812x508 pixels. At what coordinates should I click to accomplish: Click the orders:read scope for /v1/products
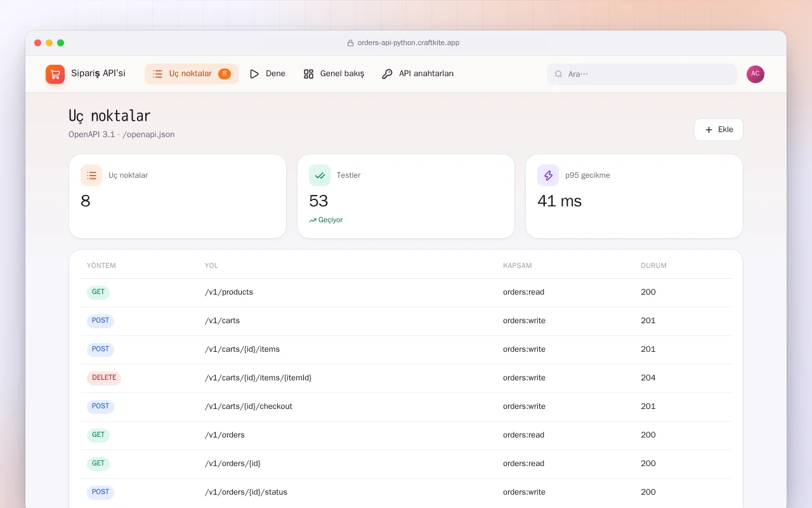tap(524, 292)
